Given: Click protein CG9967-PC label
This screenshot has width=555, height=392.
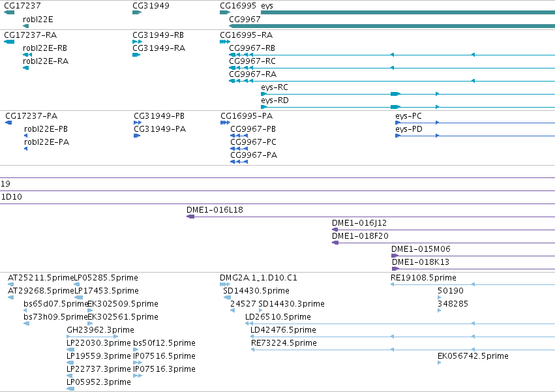Looking at the screenshot, I should pos(254,142).
